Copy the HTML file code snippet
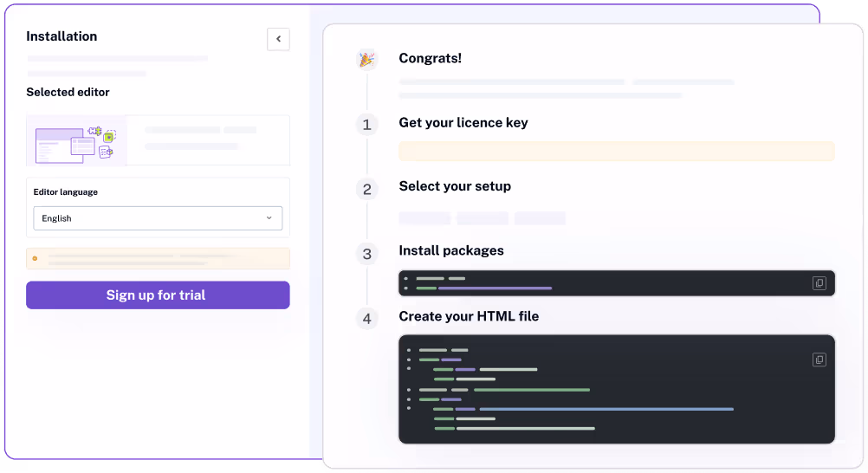This screenshot has height=473, width=868. [x=819, y=360]
